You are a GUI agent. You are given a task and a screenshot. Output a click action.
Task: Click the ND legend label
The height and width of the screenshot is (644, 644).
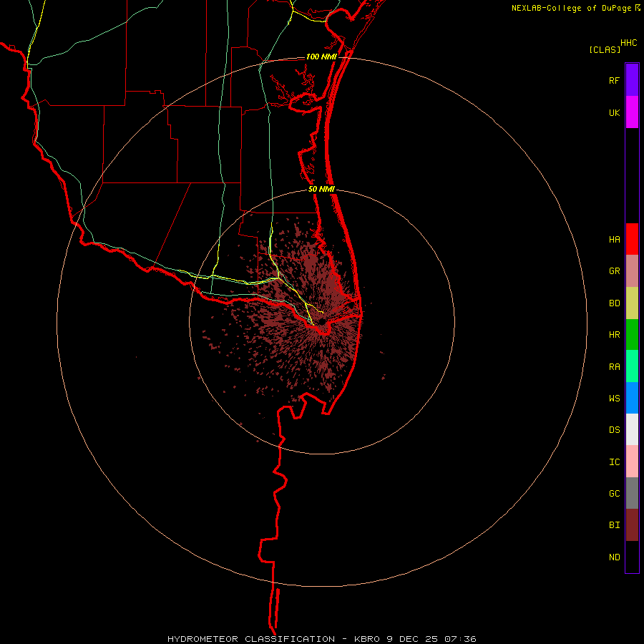coord(614,557)
